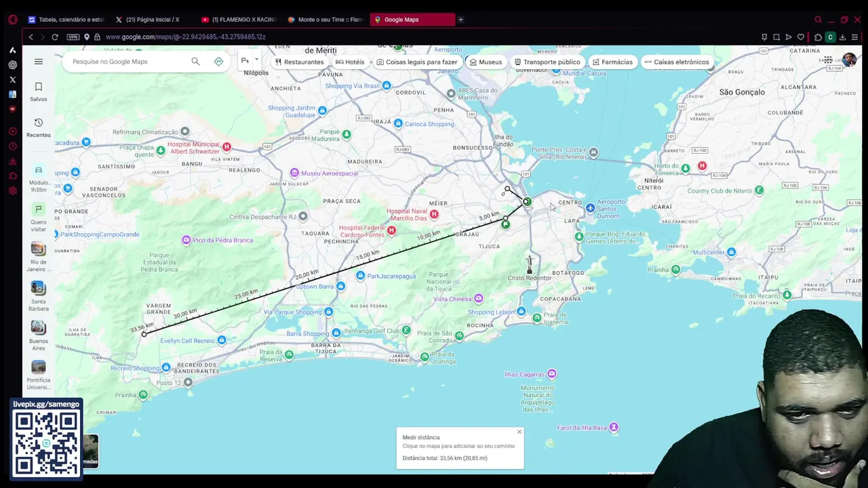Select the Caixas eletrônicos chip
This screenshot has width=868, height=488.
click(676, 62)
